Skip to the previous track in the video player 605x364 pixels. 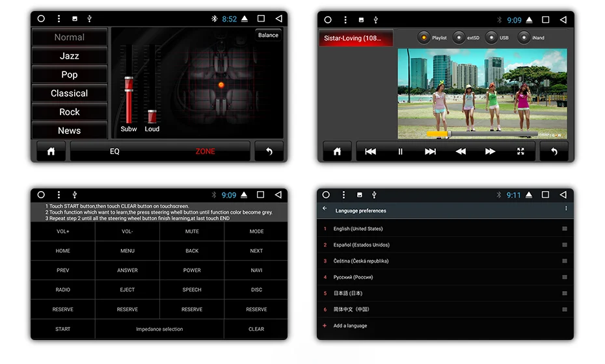(370, 151)
